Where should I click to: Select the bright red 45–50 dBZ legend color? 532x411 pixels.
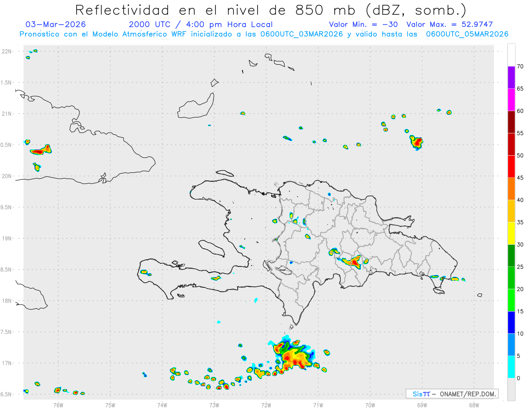511,166
